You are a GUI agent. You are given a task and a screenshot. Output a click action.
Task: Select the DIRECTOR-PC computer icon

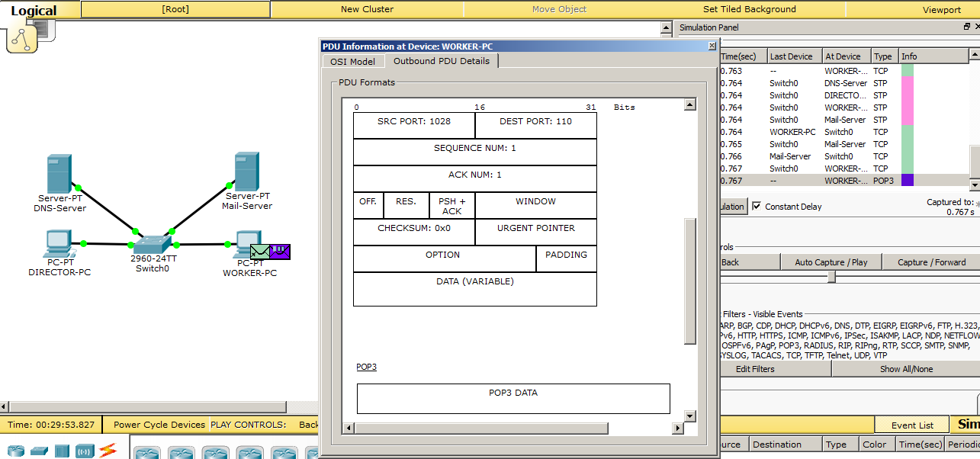tap(59, 243)
